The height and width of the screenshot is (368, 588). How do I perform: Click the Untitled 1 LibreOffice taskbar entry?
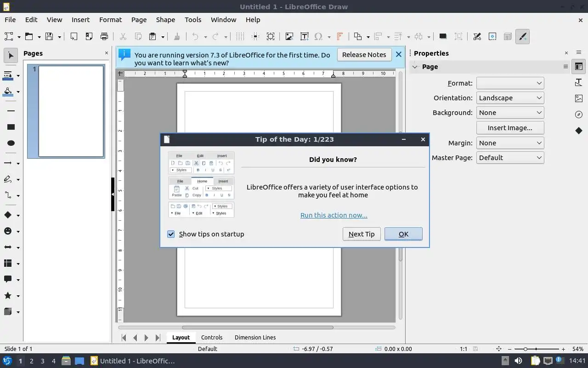point(132,361)
